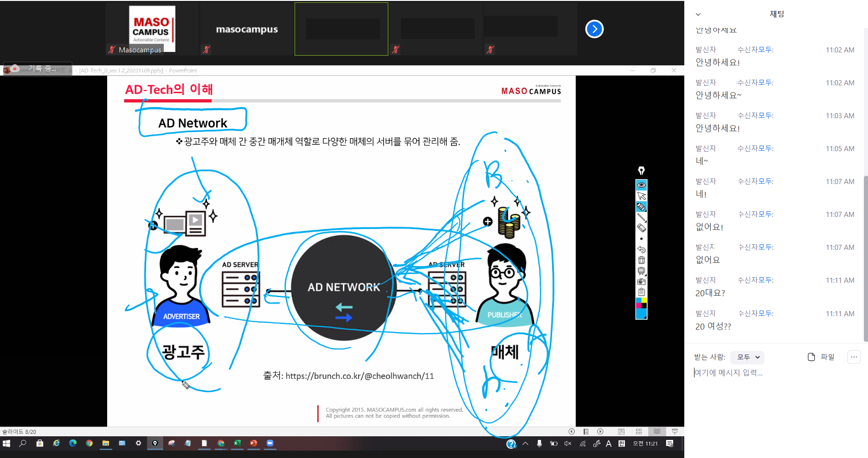Select the highlighter marker tool
Viewport: 868px width, 458px height.
(x=641, y=207)
